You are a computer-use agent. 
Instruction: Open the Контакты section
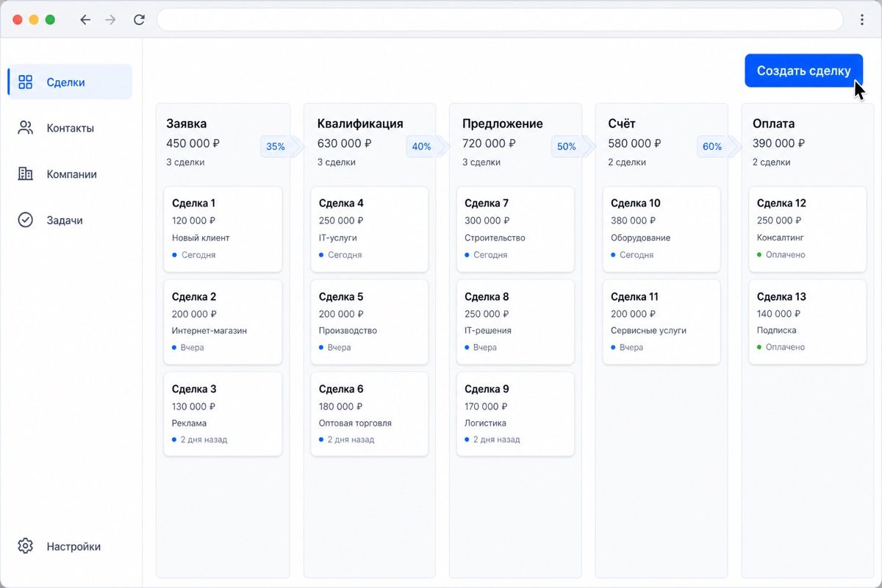pos(70,128)
